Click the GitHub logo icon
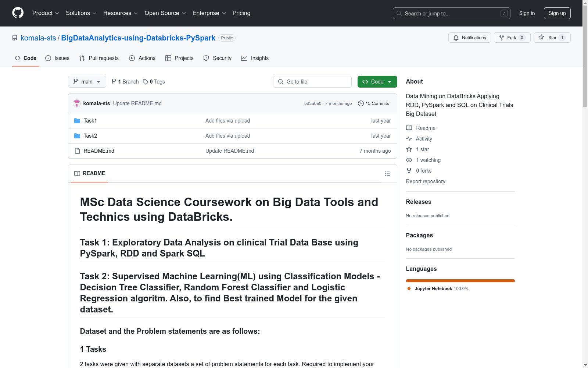This screenshot has width=588, height=368. click(x=18, y=13)
